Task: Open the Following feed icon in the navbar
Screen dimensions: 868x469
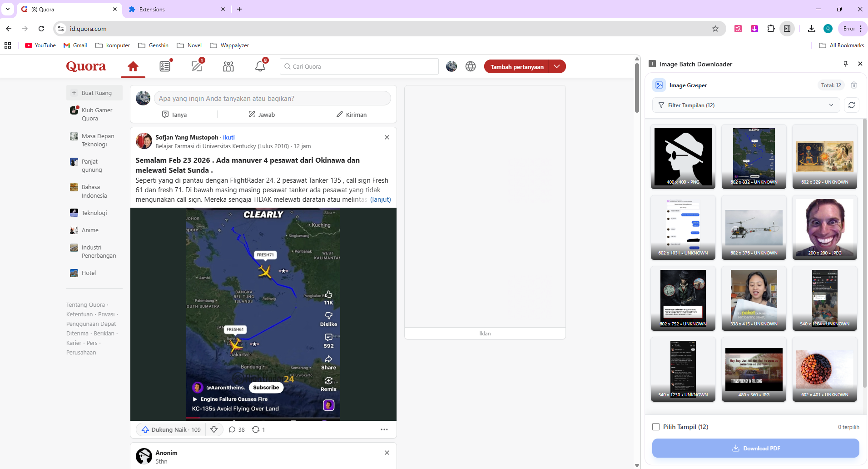Action: pos(165,66)
